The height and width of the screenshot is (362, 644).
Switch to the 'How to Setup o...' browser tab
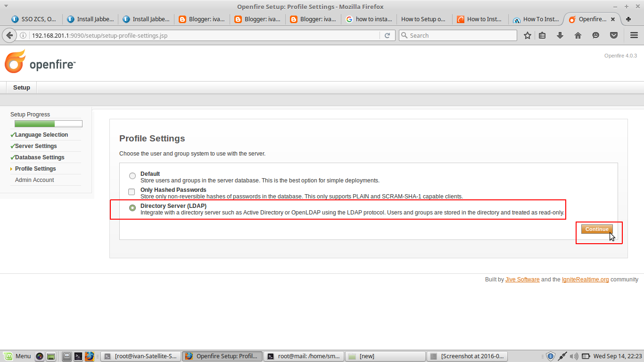point(424,19)
